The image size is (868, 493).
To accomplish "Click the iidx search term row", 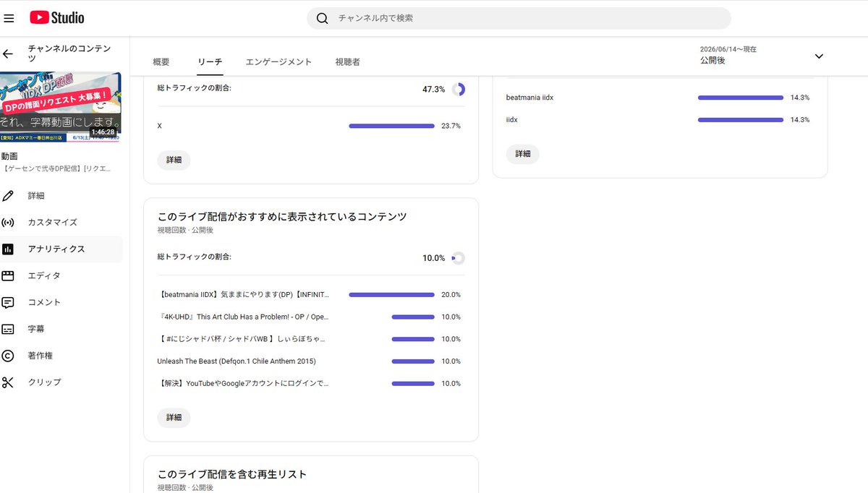I will point(660,119).
